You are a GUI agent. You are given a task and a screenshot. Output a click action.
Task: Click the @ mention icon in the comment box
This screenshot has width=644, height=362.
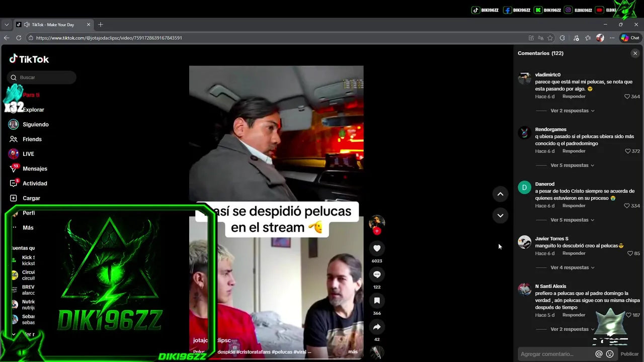(x=599, y=354)
